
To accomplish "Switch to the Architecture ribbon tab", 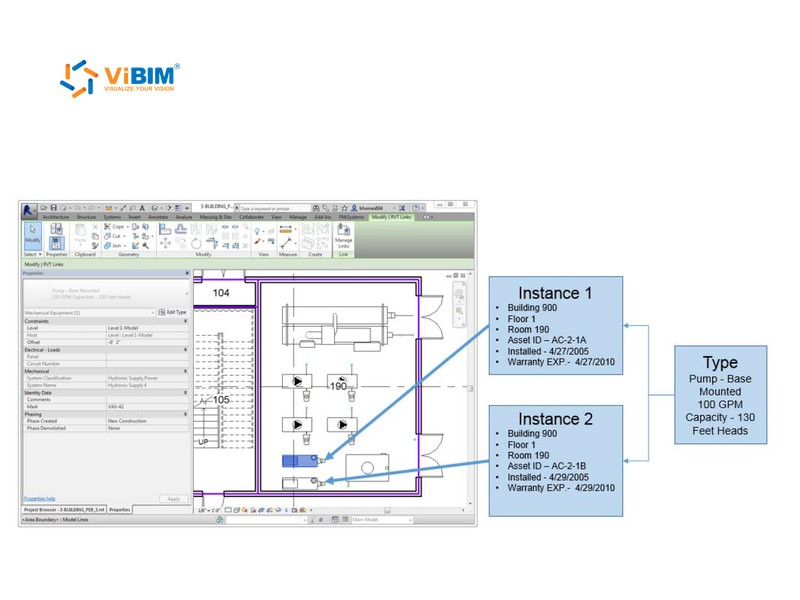I will pos(56,217).
